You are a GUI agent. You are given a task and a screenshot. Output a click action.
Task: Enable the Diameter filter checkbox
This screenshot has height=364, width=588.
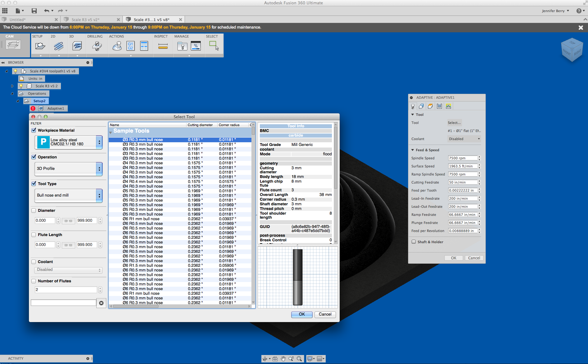coord(34,210)
